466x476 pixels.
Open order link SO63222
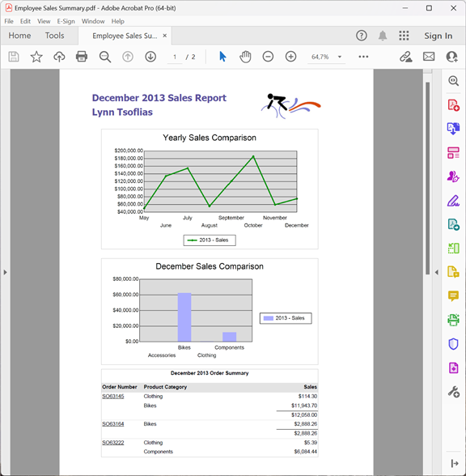pyautogui.click(x=113, y=443)
